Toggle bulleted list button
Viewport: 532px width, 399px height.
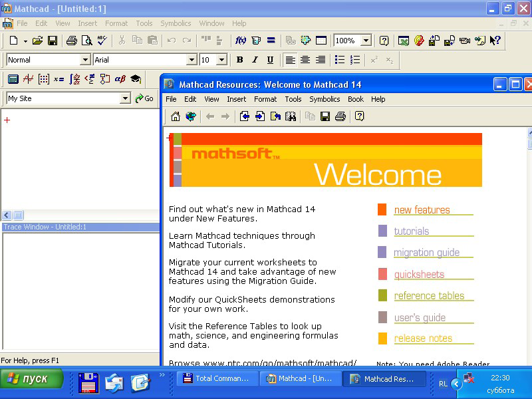click(x=340, y=60)
